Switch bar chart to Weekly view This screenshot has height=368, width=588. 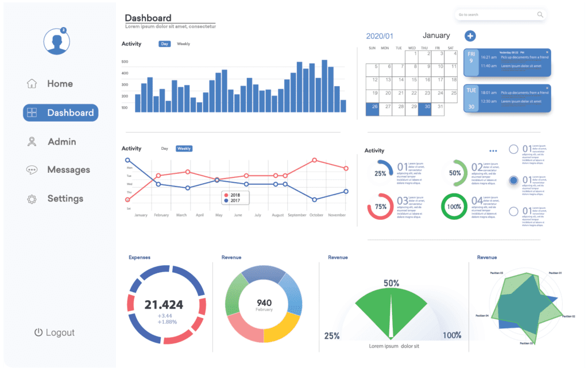pyautogui.click(x=183, y=44)
